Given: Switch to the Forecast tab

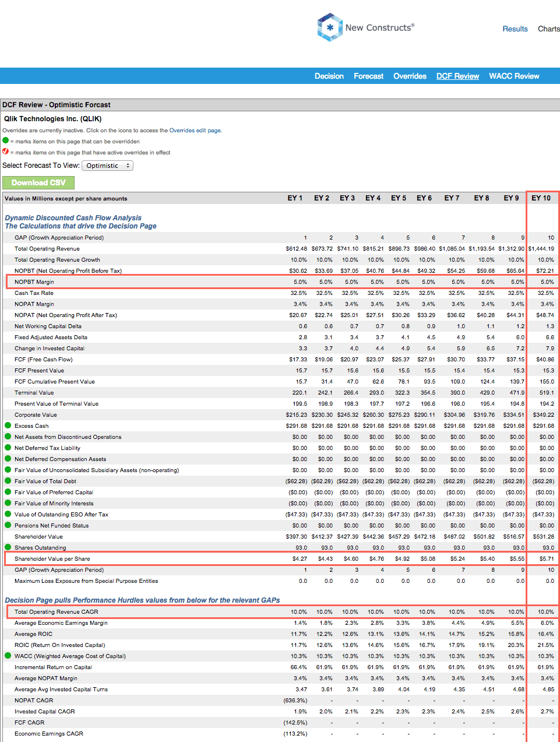Looking at the screenshot, I should click(x=369, y=76).
